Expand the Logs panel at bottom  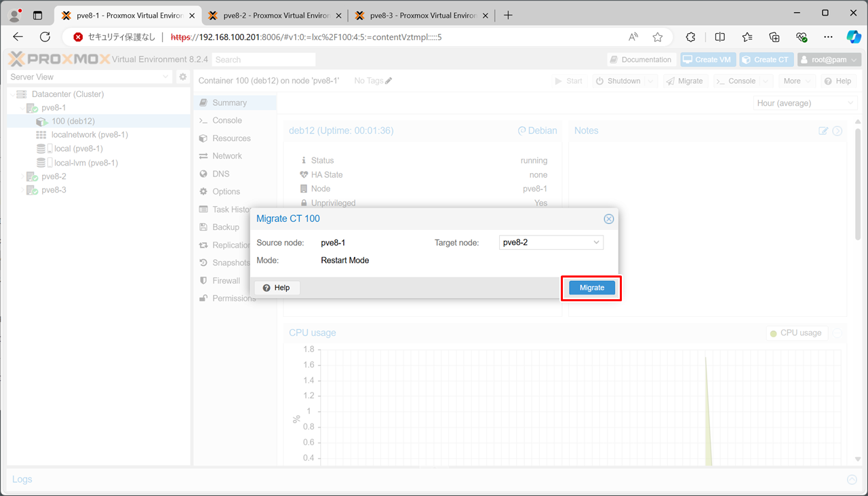click(x=852, y=480)
